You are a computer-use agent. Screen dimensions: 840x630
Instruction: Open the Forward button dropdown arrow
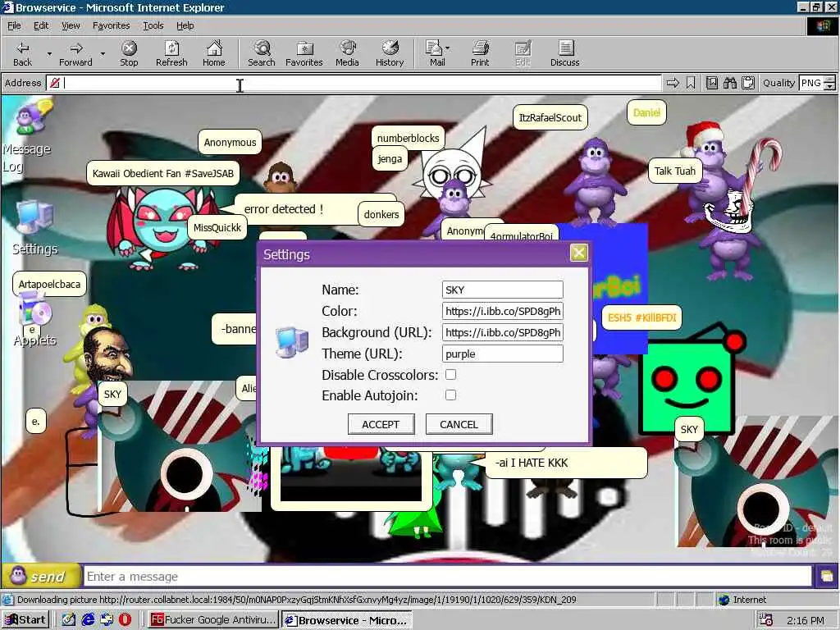103,53
